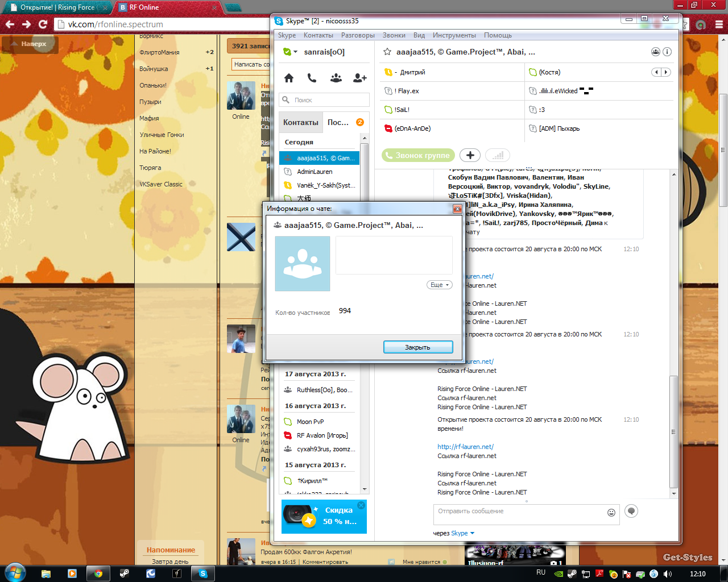The image size is (728, 582).
Task: Open Chrome from the taskbar
Action: (98, 573)
